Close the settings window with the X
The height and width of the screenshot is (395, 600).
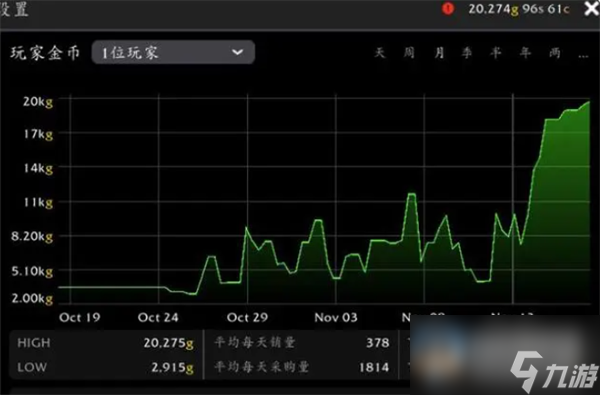pos(592,9)
